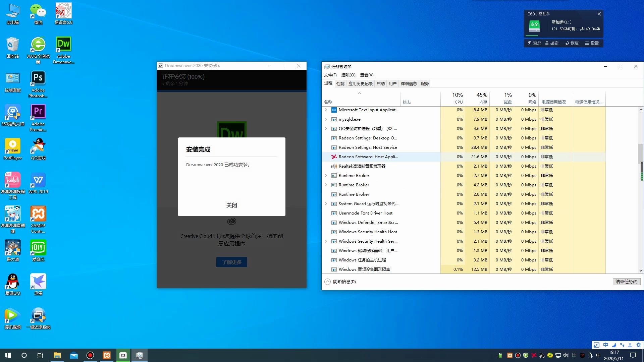The image size is (644, 362).
Task: Click the Creative Cloud logo in installer
Action: (x=232, y=221)
